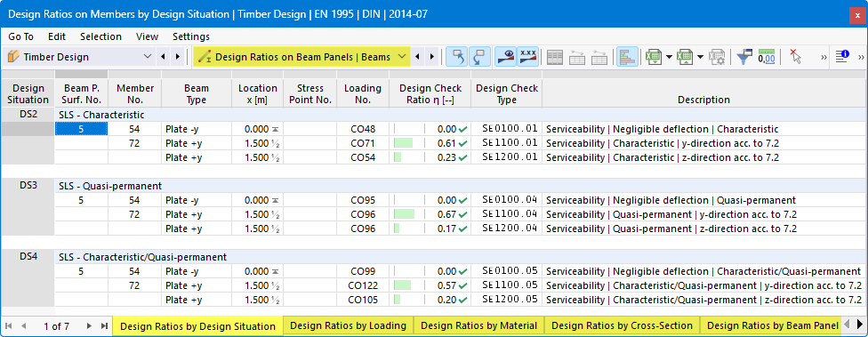Switch to Design Ratios by Cross-Section tab

pos(623,325)
